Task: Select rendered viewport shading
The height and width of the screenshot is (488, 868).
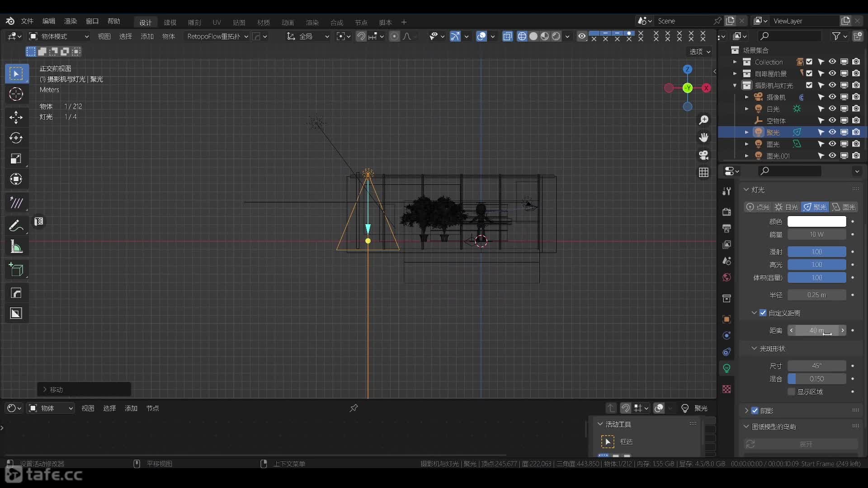Action: click(x=556, y=36)
